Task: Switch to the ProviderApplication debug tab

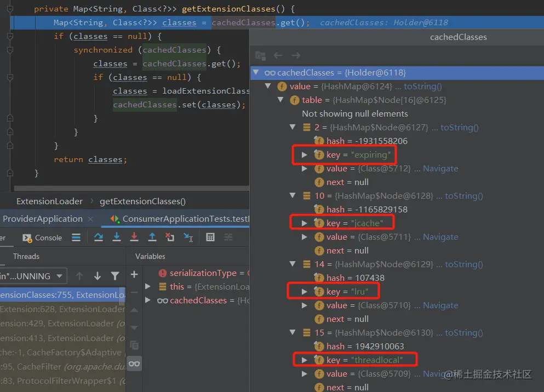Action: click(x=43, y=219)
